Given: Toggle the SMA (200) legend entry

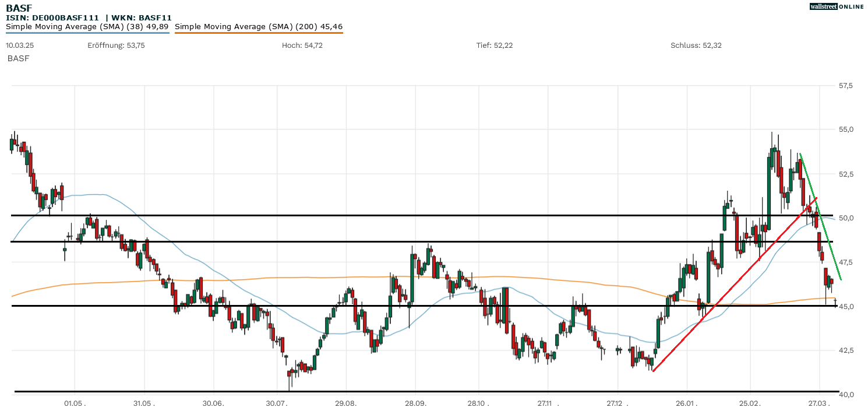Looking at the screenshot, I should coord(258,26).
